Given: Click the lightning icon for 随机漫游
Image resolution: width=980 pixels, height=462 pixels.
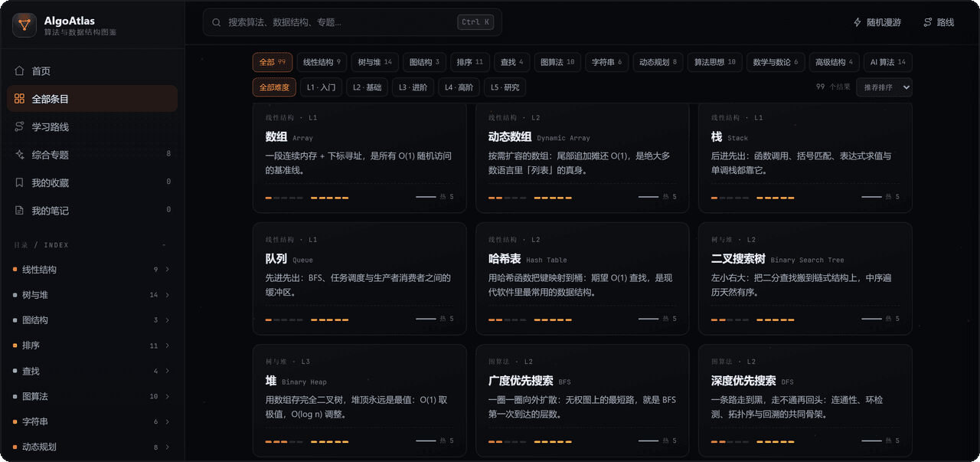Looking at the screenshot, I should tap(857, 22).
